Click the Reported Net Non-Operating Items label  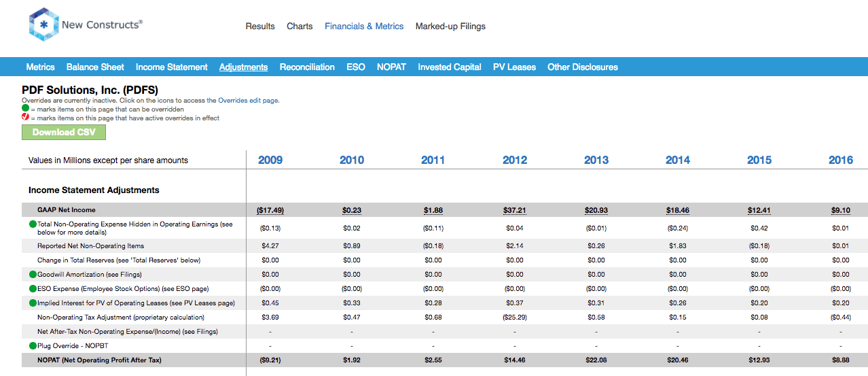pyautogui.click(x=91, y=245)
